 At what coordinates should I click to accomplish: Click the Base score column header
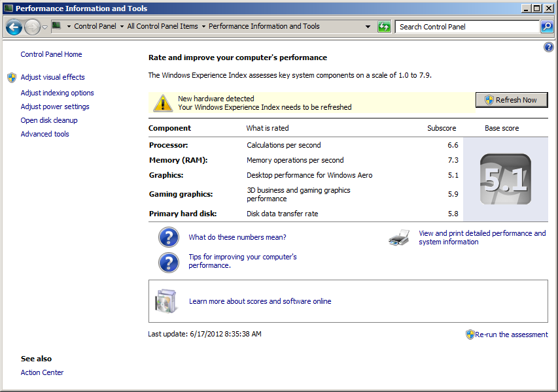502,128
